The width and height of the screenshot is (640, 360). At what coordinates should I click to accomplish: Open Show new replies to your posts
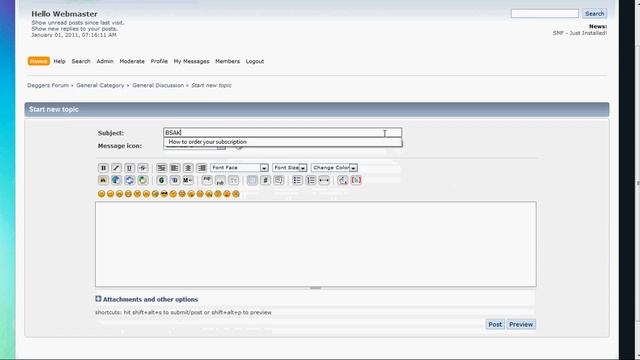[x=74, y=29]
